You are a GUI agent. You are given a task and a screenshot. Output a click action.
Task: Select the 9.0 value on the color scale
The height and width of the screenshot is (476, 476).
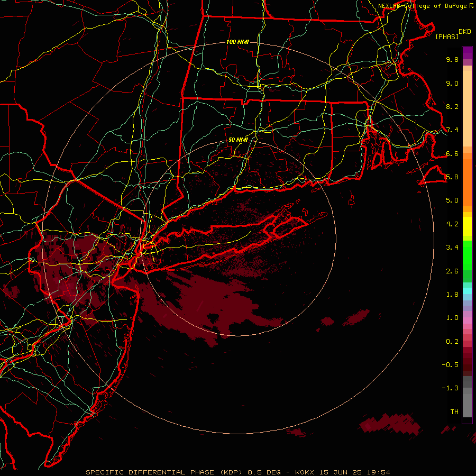pyautogui.click(x=452, y=83)
